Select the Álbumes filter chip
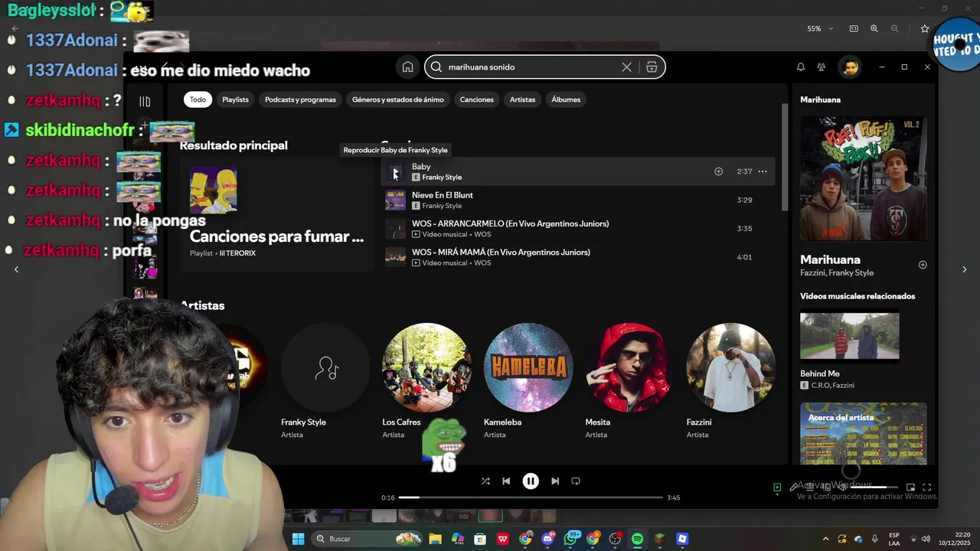The height and width of the screenshot is (551, 980). click(566, 99)
